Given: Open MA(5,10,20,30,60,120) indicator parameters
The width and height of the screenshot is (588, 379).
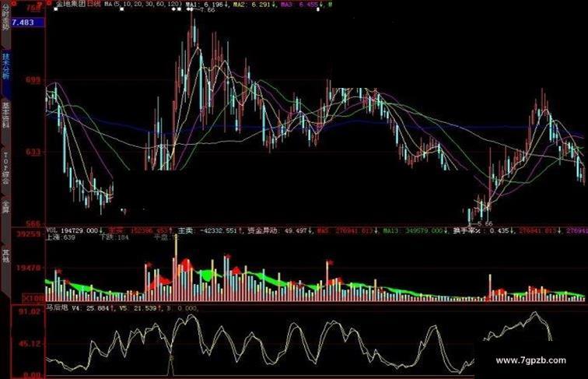Looking at the screenshot, I should [143, 4].
